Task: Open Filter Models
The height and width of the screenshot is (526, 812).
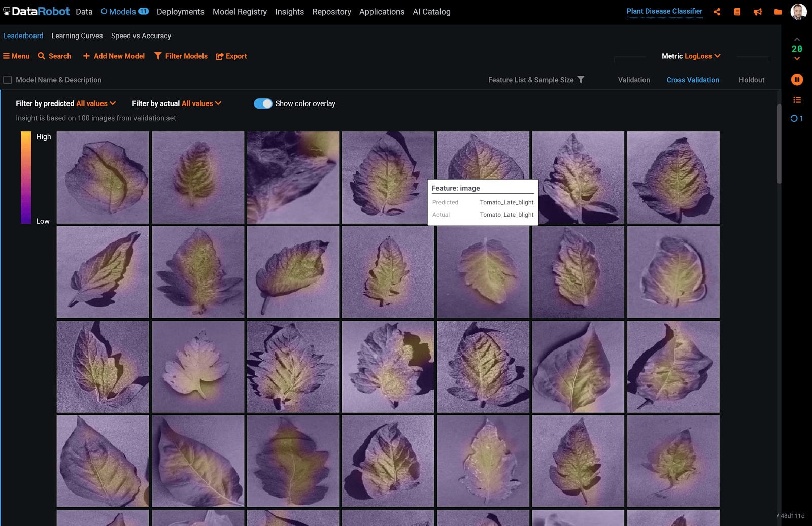Action: point(181,56)
